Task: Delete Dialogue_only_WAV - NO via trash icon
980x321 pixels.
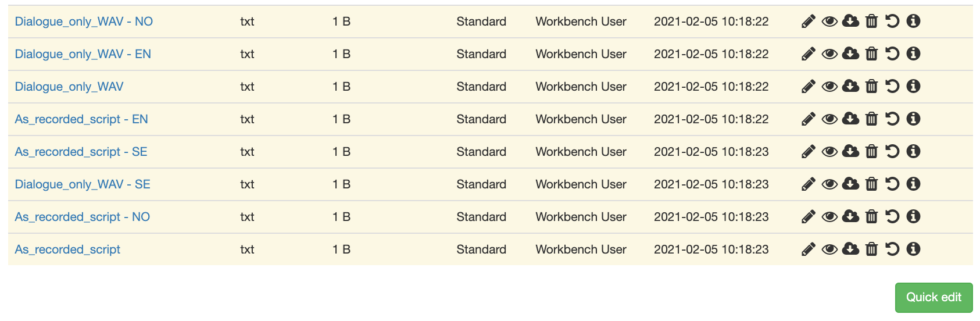Action: click(871, 21)
